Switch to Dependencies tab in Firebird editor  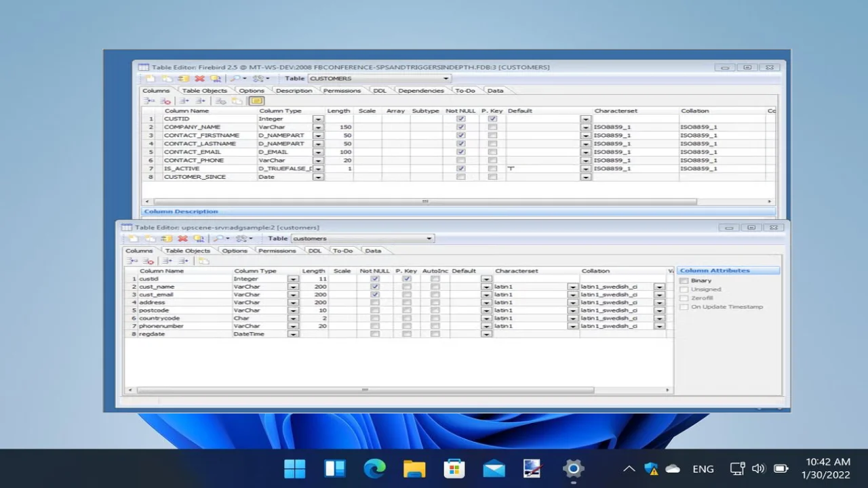(421, 90)
